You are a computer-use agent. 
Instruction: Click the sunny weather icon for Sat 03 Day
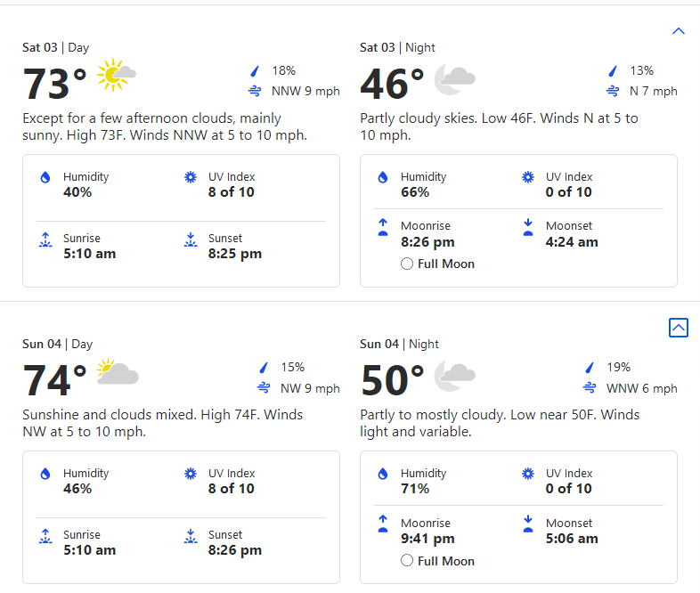click(x=116, y=75)
